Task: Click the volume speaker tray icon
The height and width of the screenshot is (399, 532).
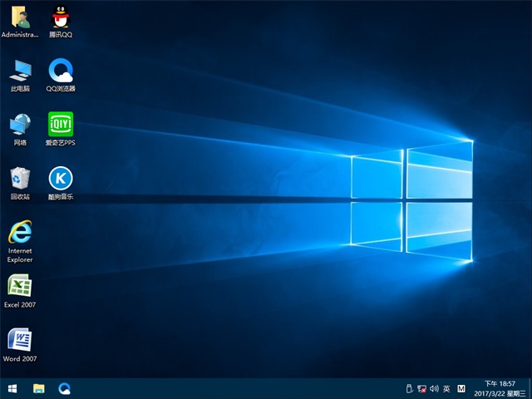Action: pyautogui.click(x=434, y=388)
